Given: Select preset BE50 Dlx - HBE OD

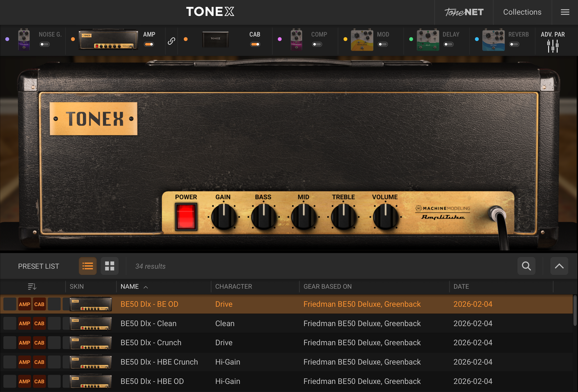Looking at the screenshot, I should coord(286,381).
